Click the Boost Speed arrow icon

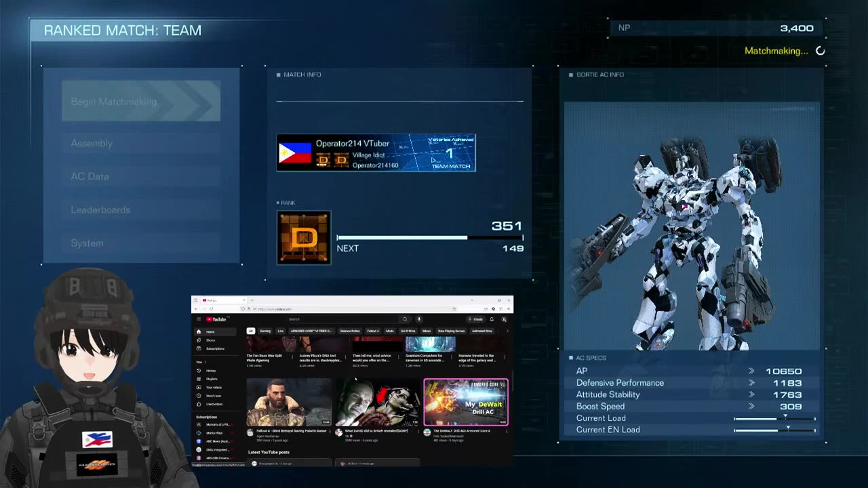751,406
